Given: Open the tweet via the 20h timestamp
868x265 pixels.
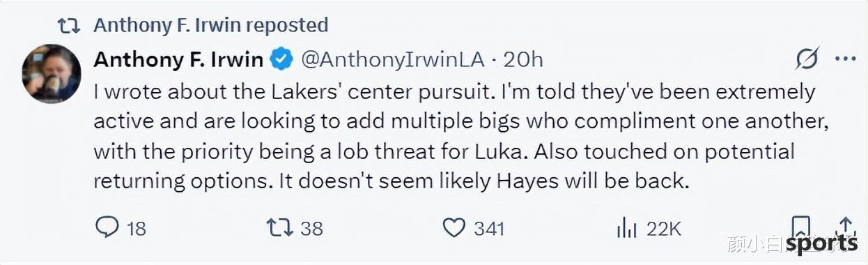Looking at the screenshot, I should (x=522, y=60).
